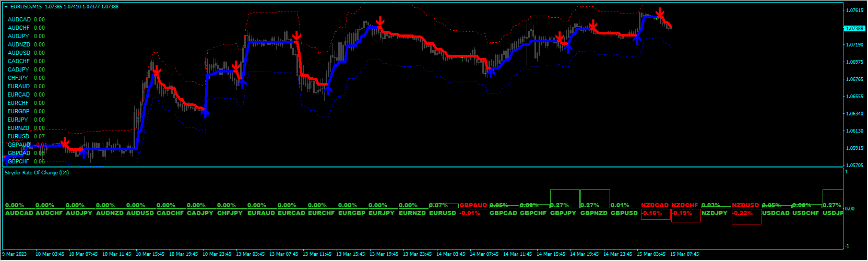Click red down arrow above 13 Mar 19:45
Viewport: 868px width, 261px height.
(x=381, y=22)
